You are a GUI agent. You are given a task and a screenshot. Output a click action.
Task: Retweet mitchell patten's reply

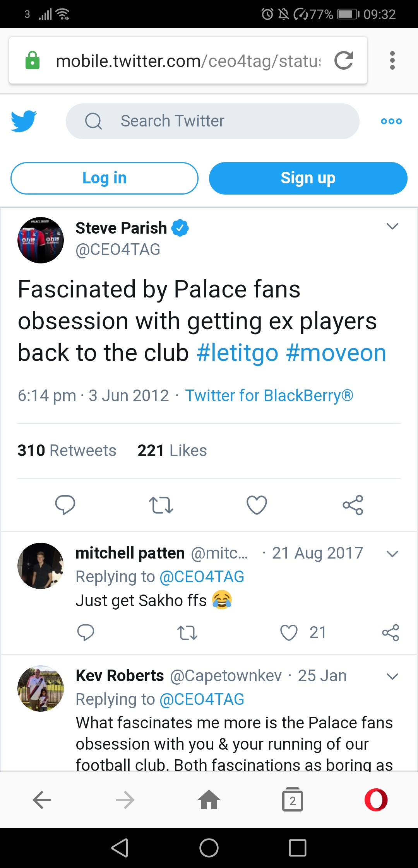tap(187, 633)
